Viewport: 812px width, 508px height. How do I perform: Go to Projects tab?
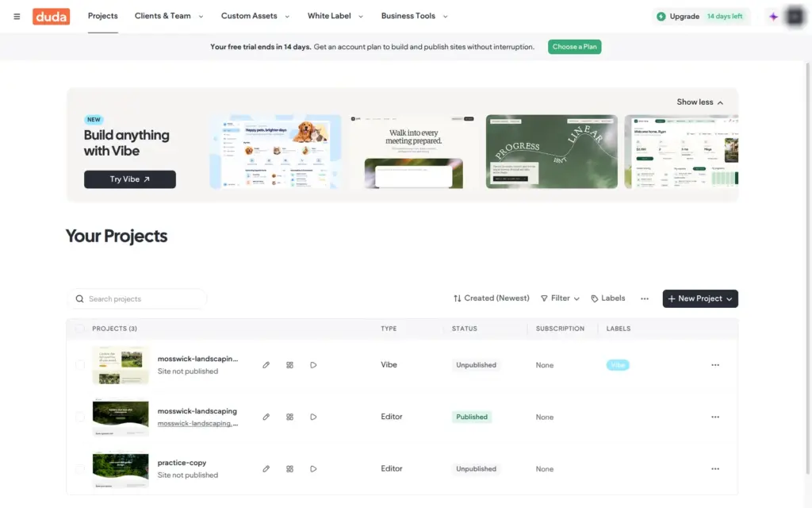(102, 16)
